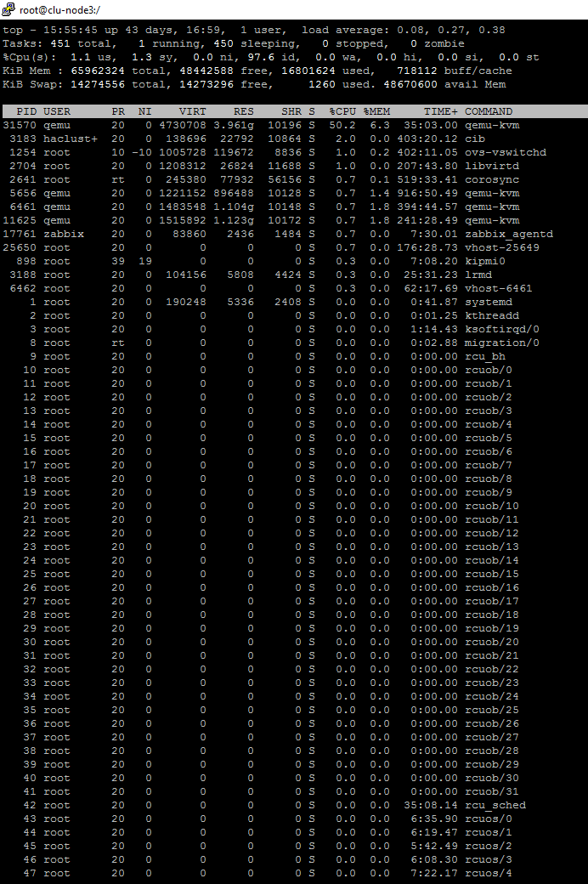Click the TIME+ value 916:50.49
Screen dimensions: 588x884
click(427, 194)
